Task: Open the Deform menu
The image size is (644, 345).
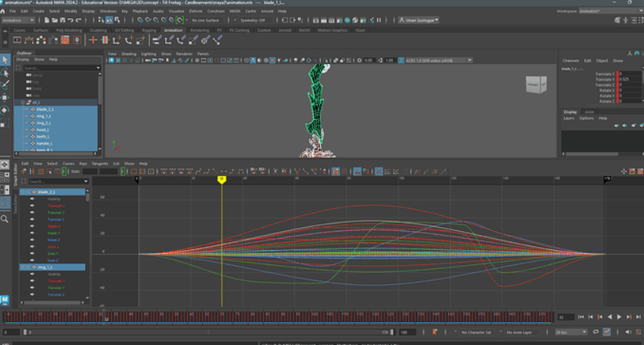Action: click(196, 11)
